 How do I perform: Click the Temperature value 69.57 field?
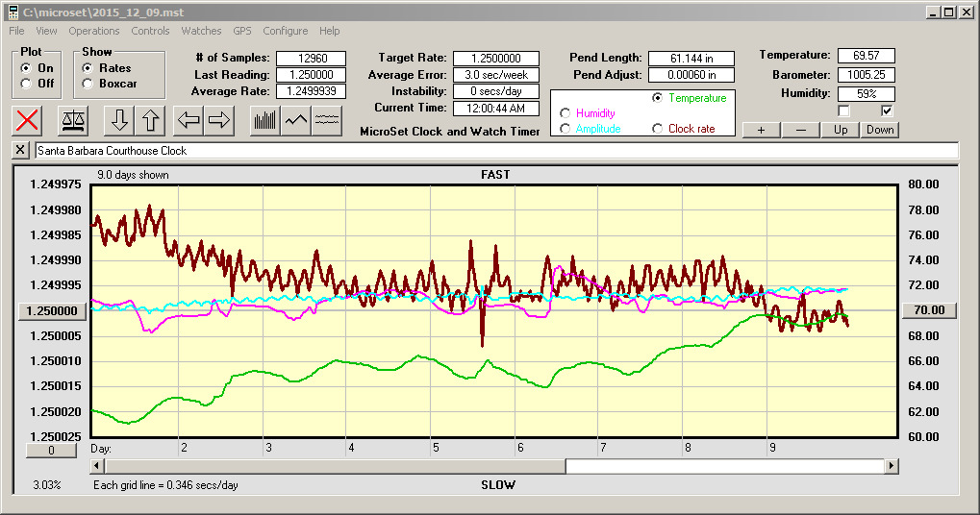coord(867,56)
